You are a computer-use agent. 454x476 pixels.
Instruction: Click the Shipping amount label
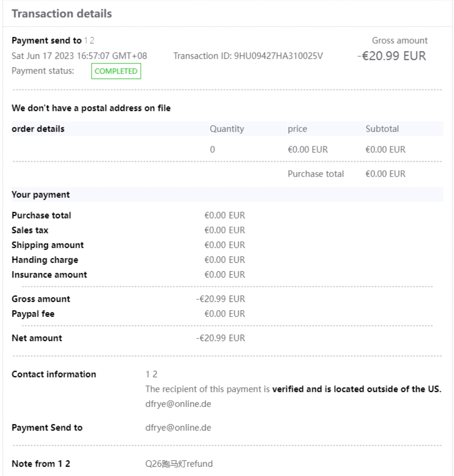coord(48,245)
